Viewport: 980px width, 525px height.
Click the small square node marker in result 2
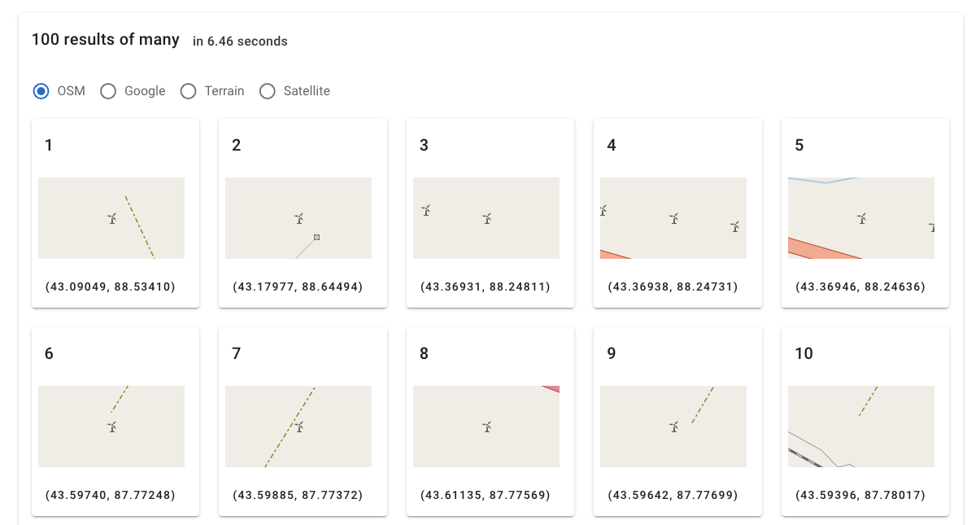[316, 237]
